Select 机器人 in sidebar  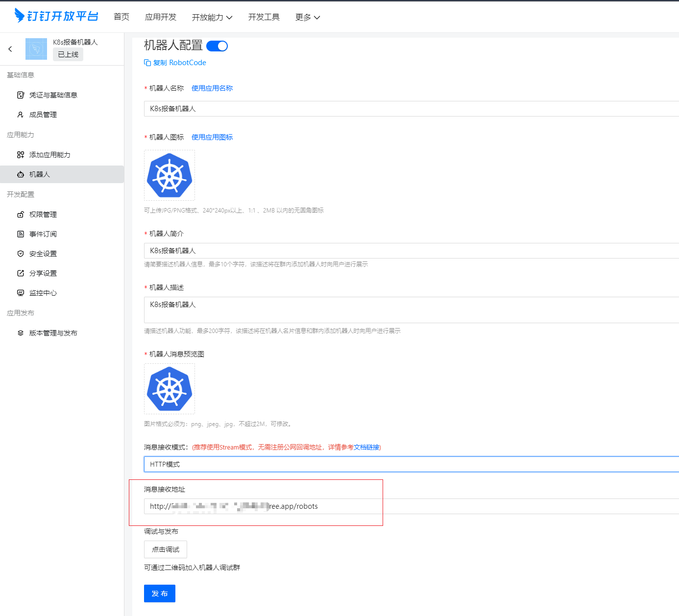(62, 174)
